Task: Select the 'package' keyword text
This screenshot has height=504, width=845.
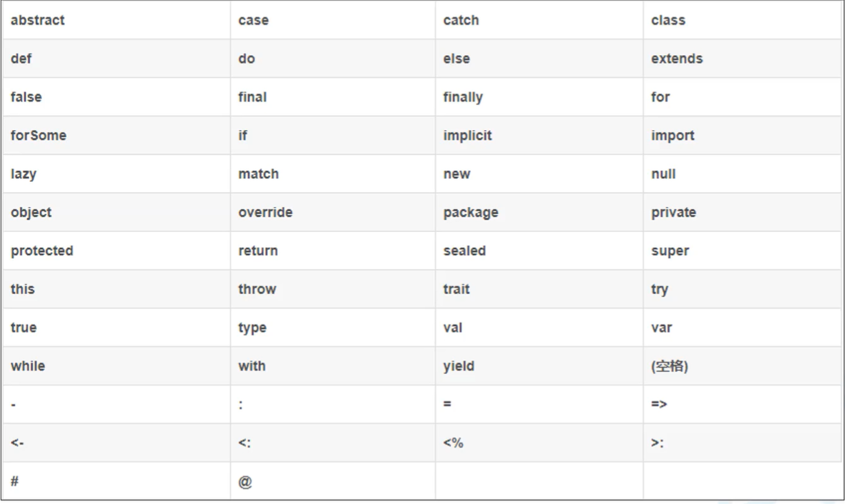Action: [x=470, y=213]
